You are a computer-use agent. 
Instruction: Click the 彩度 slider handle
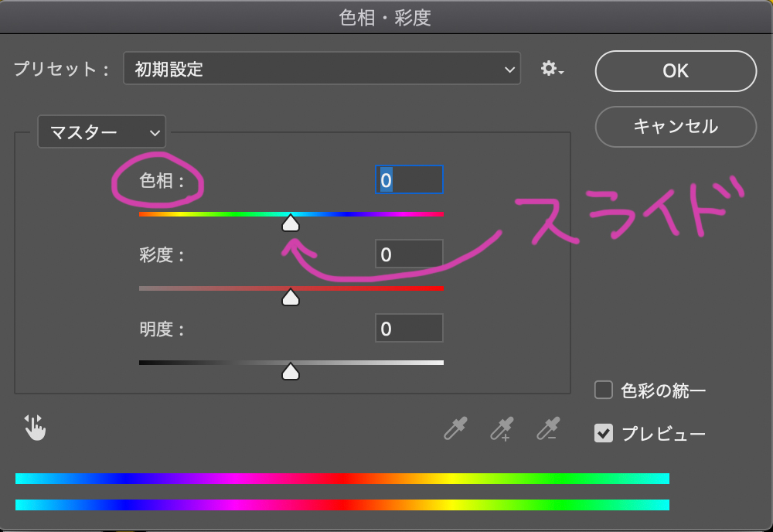click(290, 297)
